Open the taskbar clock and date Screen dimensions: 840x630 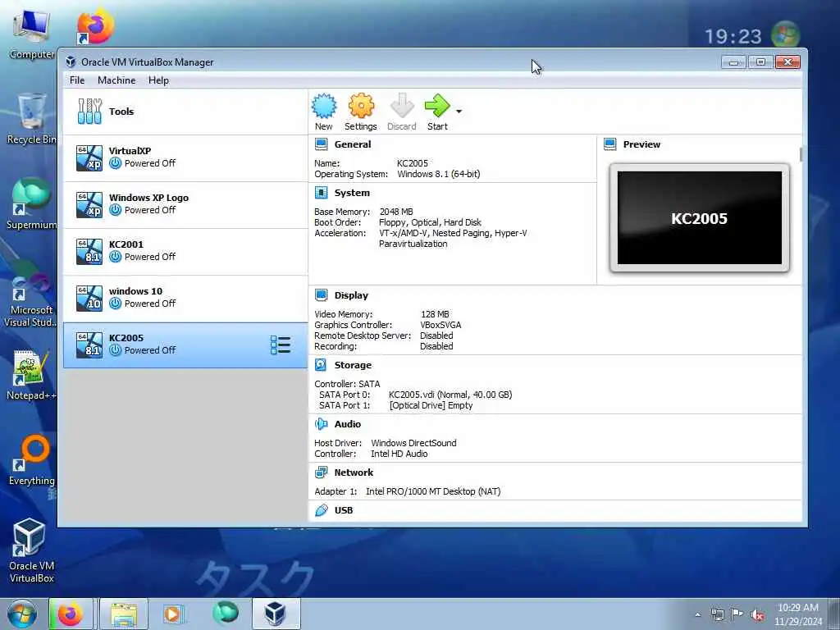(x=797, y=614)
